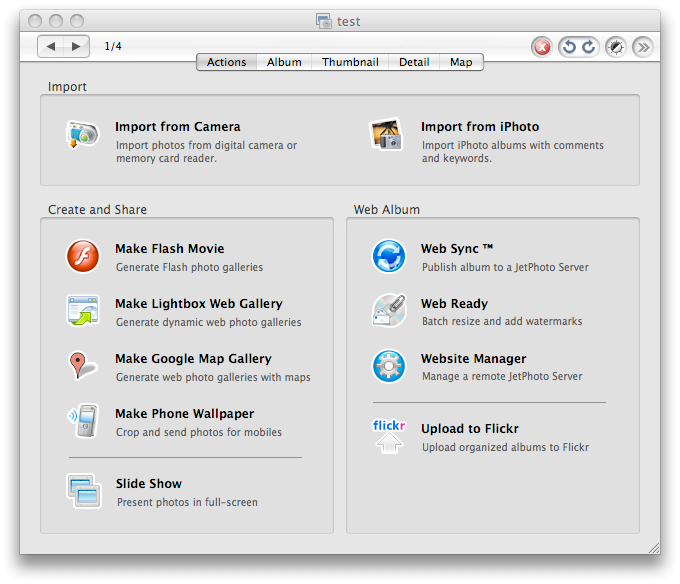Click the Slide Show icon
The image size is (680, 584).
pos(84,490)
